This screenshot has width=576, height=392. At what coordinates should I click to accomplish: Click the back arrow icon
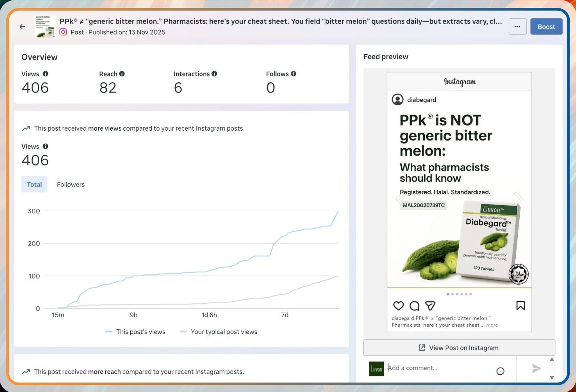click(x=22, y=27)
